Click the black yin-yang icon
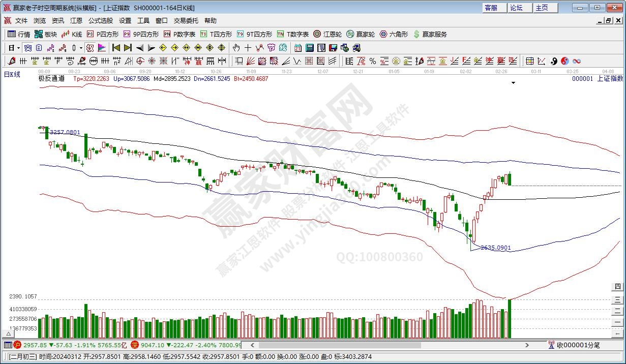626x364 pixels. click(x=554, y=61)
